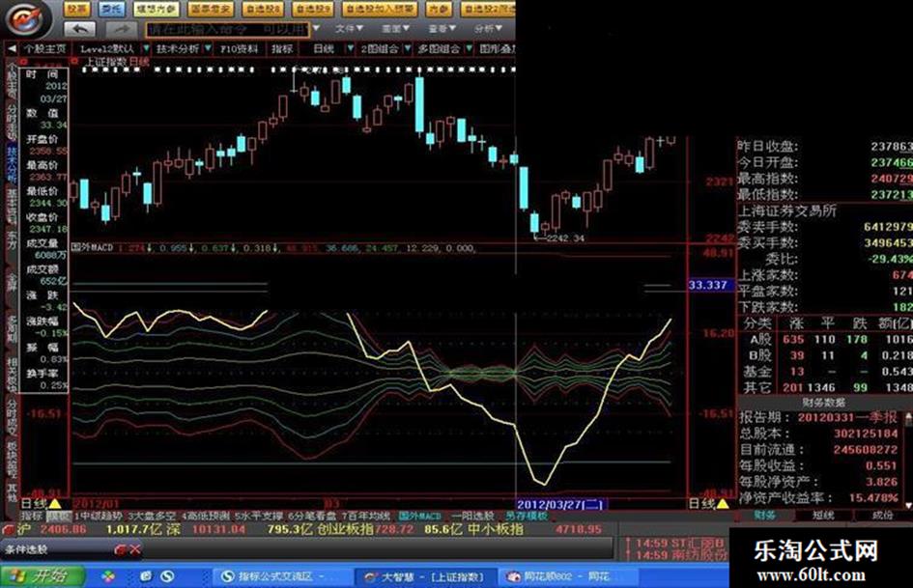Switch to 同花顺 taskbar window
913x588 pixels.
tap(568, 576)
